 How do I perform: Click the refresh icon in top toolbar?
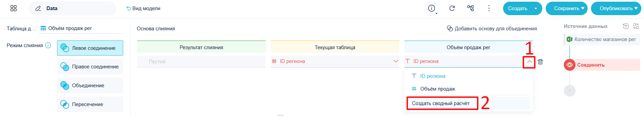coord(452,8)
